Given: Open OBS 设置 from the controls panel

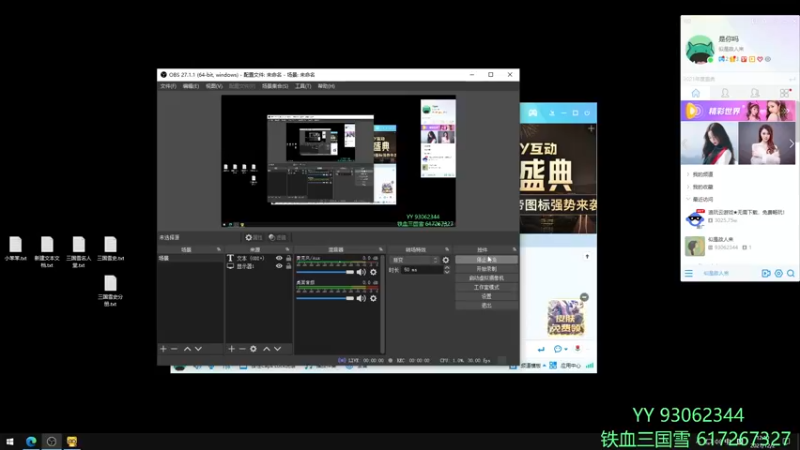Looking at the screenshot, I should pyautogui.click(x=486, y=296).
